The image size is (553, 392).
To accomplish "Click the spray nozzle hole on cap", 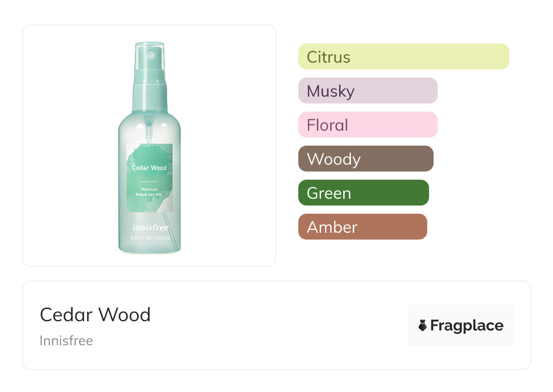I will (x=151, y=55).
